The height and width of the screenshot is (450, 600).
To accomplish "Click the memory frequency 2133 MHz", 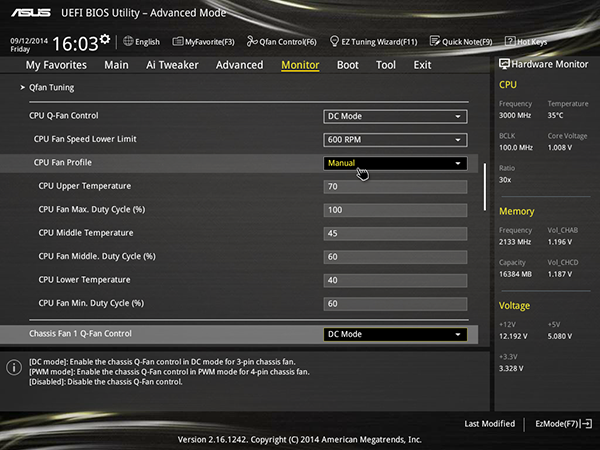I will tap(515, 242).
